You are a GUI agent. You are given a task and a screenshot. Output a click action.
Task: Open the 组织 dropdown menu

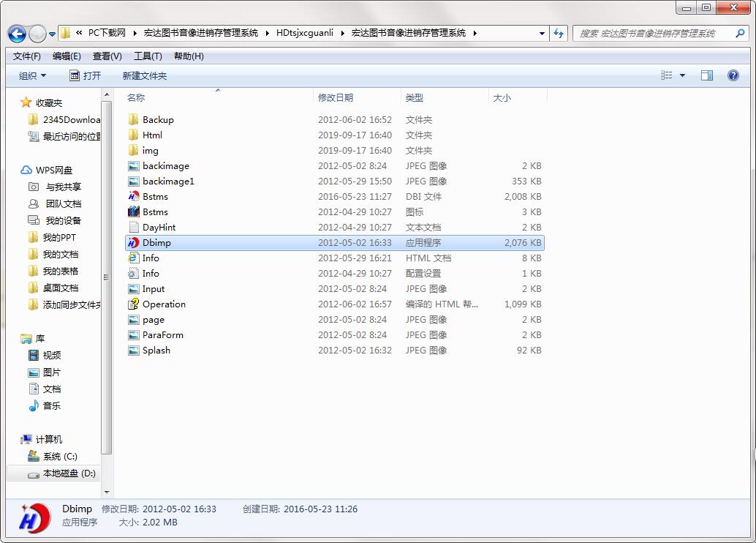click(x=32, y=75)
